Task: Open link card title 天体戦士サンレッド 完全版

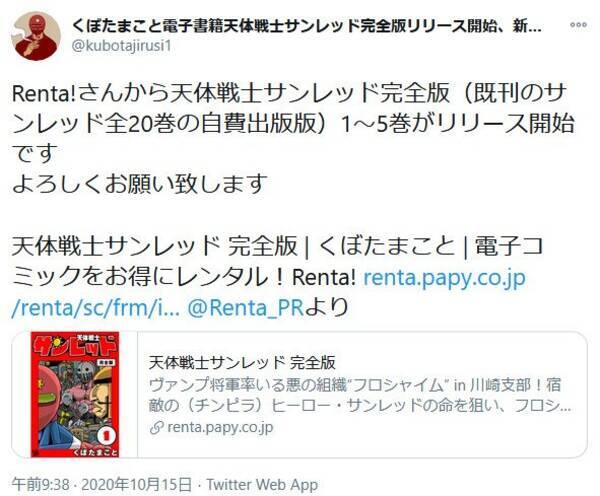Action: point(242,362)
